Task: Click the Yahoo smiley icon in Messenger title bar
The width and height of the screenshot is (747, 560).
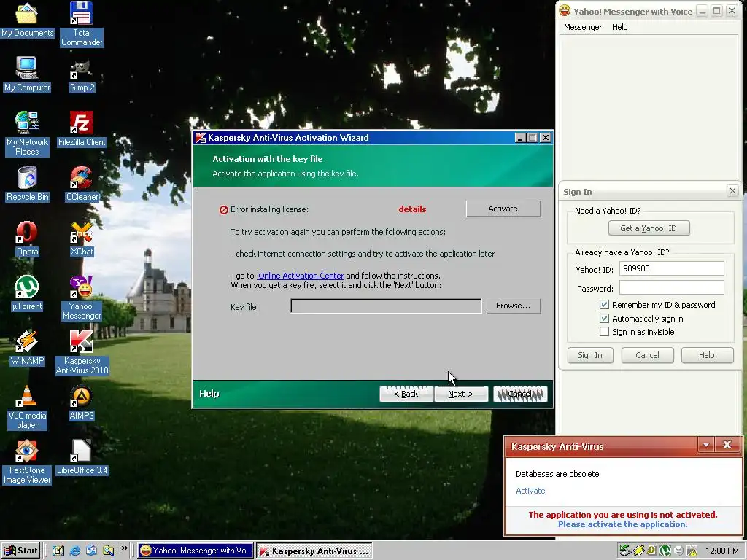Action: [x=565, y=10]
